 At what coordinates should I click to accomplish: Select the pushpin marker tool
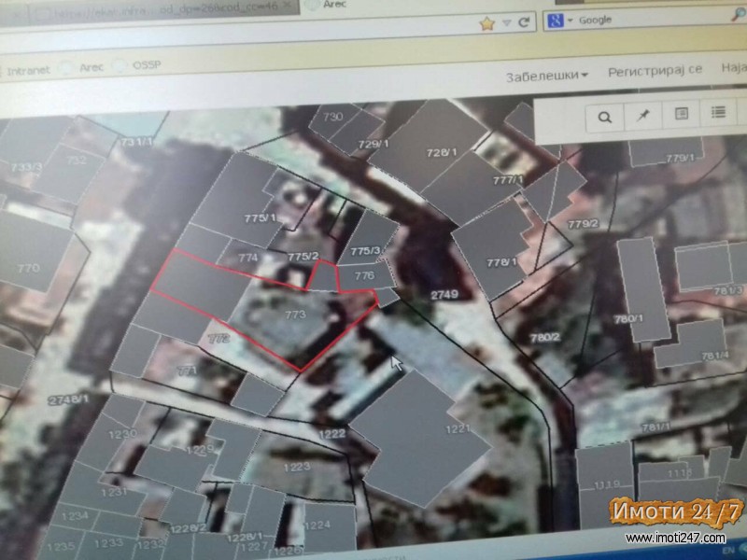[642, 116]
